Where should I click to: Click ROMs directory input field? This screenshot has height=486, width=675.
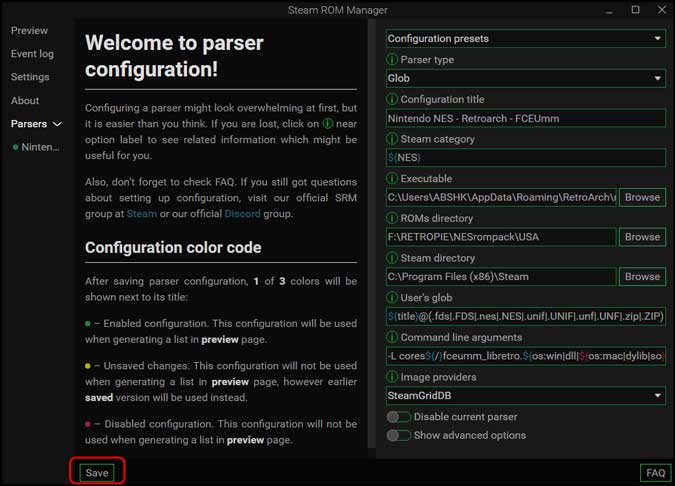click(x=501, y=237)
